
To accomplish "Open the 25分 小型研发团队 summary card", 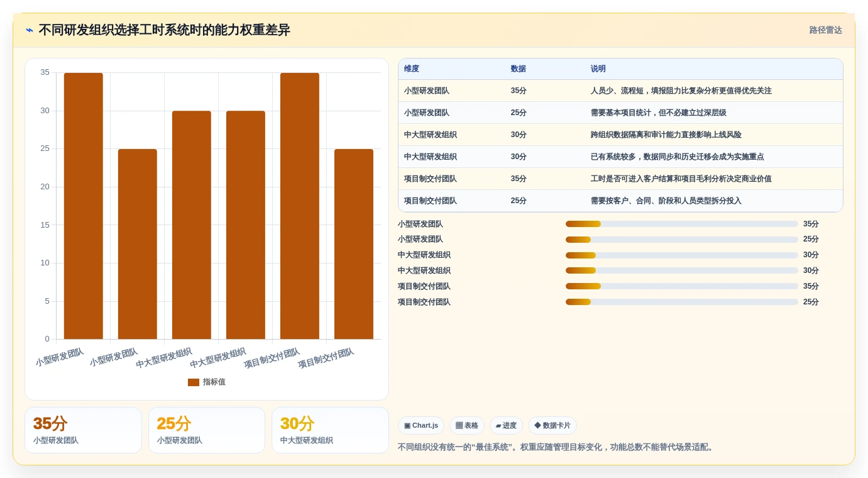I will [x=207, y=430].
